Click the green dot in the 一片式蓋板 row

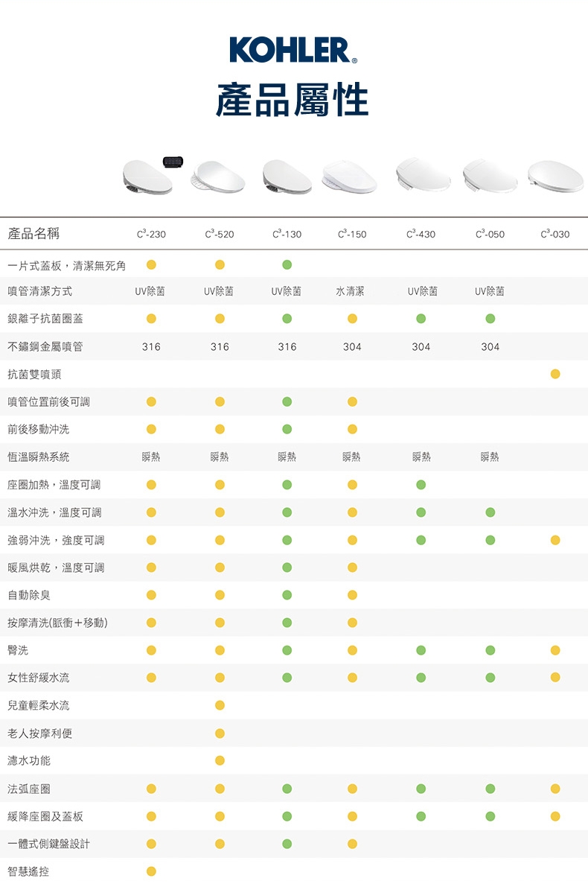tap(287, 264)
